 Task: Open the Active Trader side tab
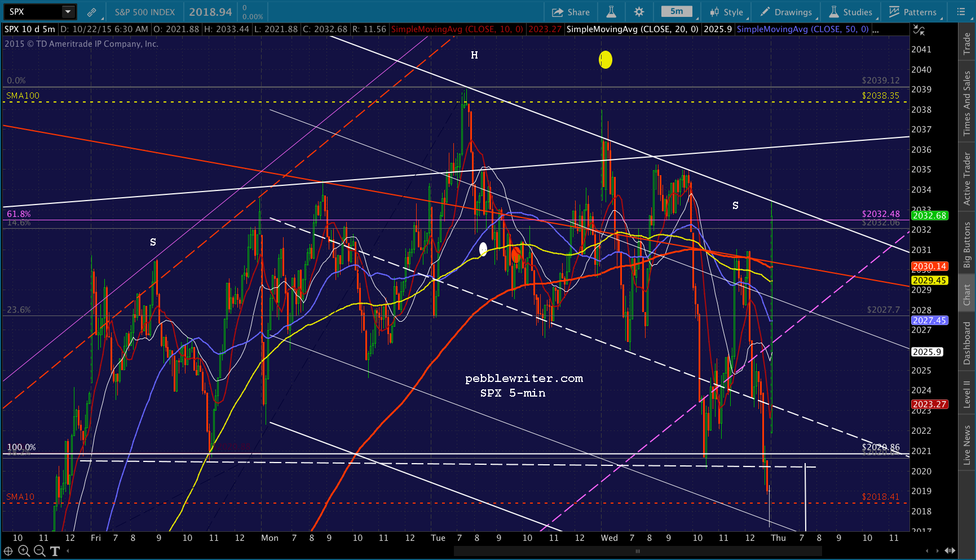point(967,179)
